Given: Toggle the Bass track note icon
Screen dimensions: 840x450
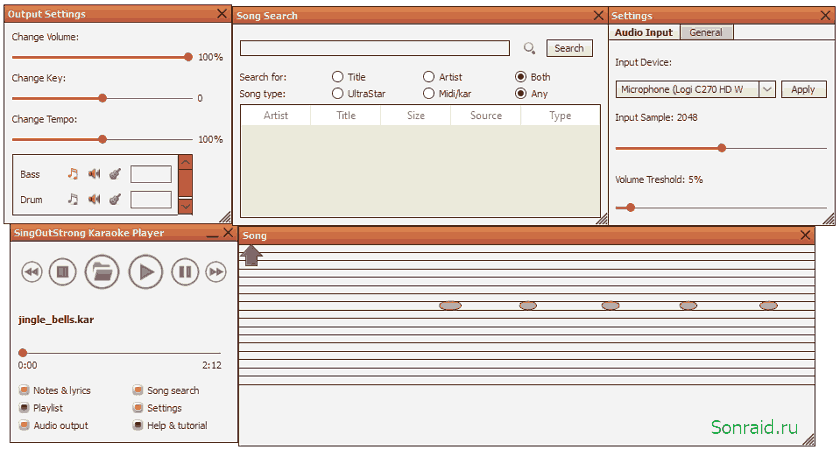Looking at the screenshot, I should [x=73, y=174].
